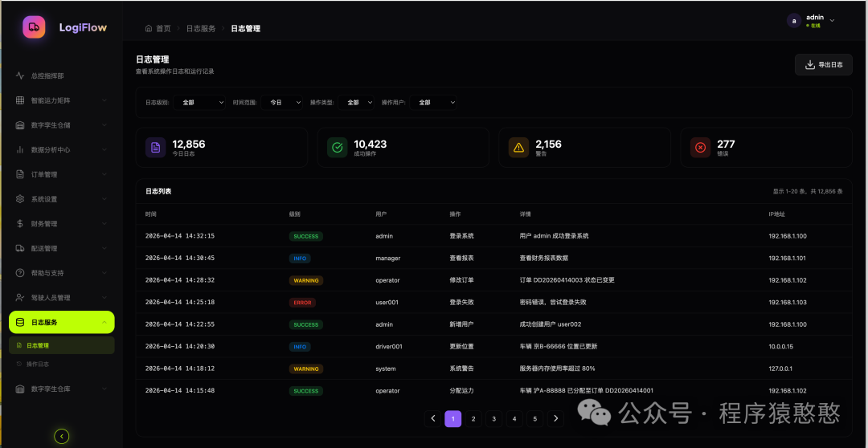The width and height of the screenshot is (868, 448).
Task: Go to page 5 of the log list
Action: 534,418
